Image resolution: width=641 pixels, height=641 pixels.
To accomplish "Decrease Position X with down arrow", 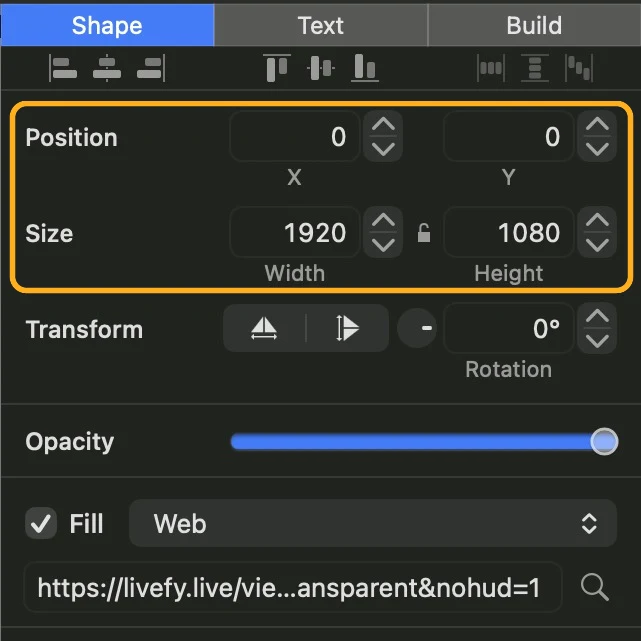I will (x=383, y=149).
